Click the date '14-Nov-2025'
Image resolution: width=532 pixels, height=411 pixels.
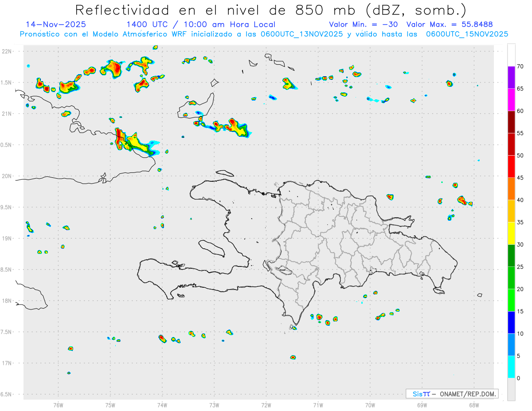(x=56, y=24)
